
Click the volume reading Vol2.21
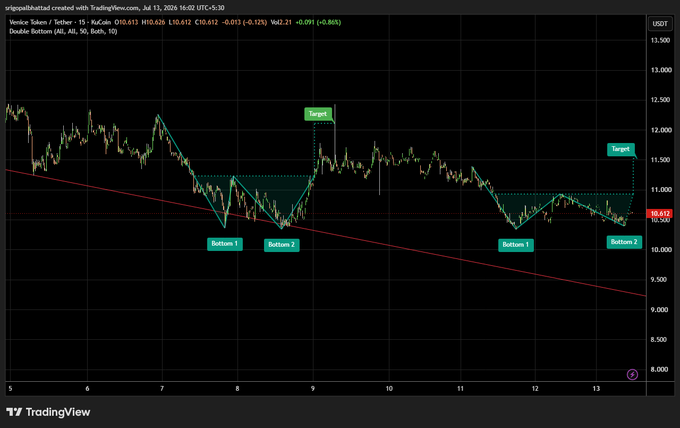click(281, 22)
